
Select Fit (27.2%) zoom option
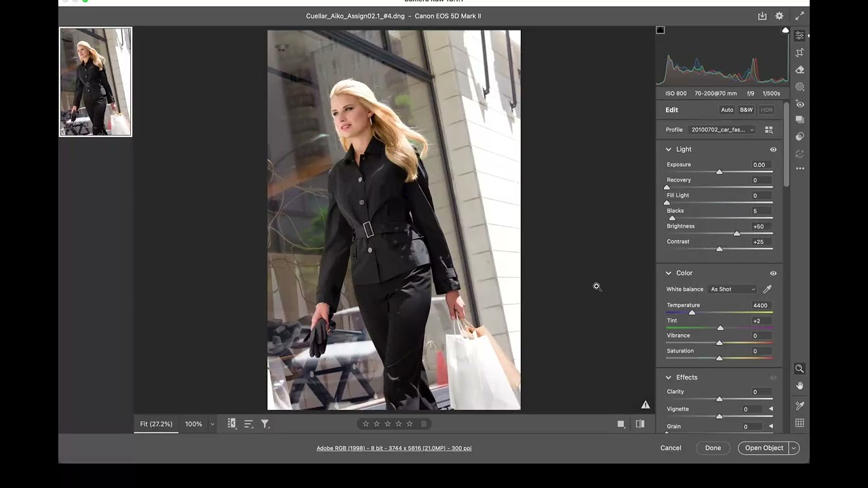[x=157, y=424]
